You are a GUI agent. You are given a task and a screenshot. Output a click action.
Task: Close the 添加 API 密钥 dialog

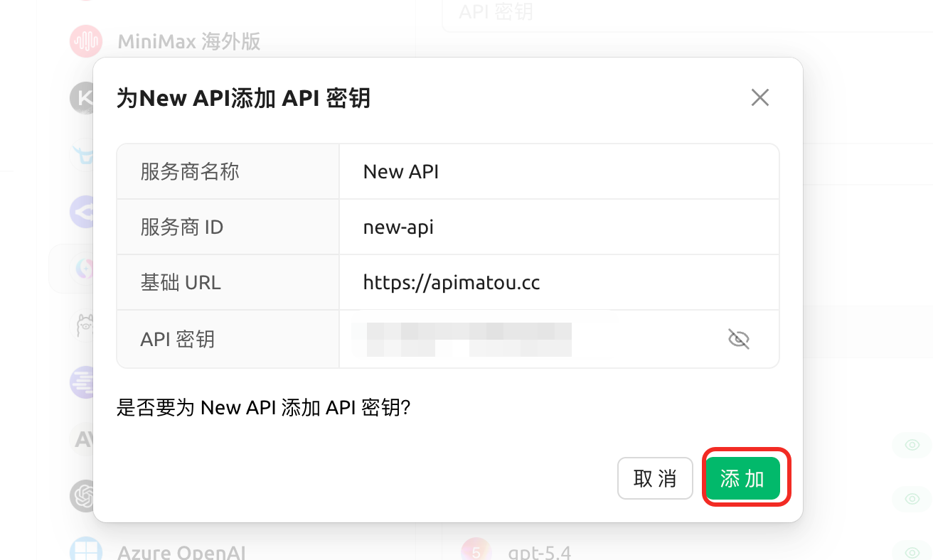point(760,97)
